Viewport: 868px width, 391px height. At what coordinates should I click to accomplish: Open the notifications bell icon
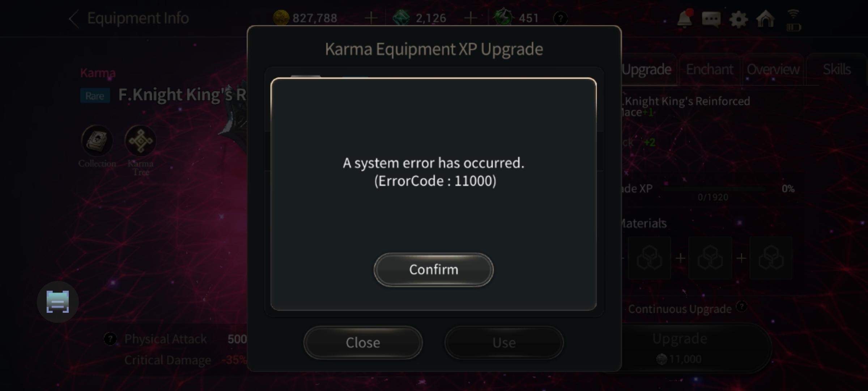685,18
